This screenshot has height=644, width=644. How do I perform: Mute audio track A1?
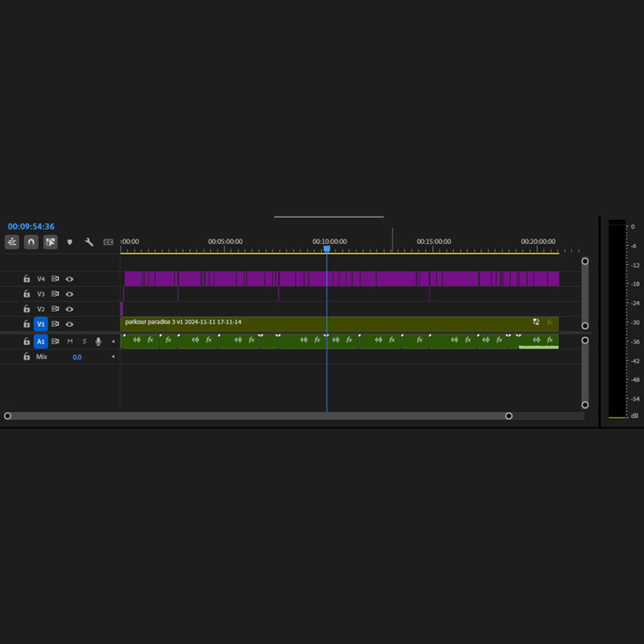click(70, 341)
